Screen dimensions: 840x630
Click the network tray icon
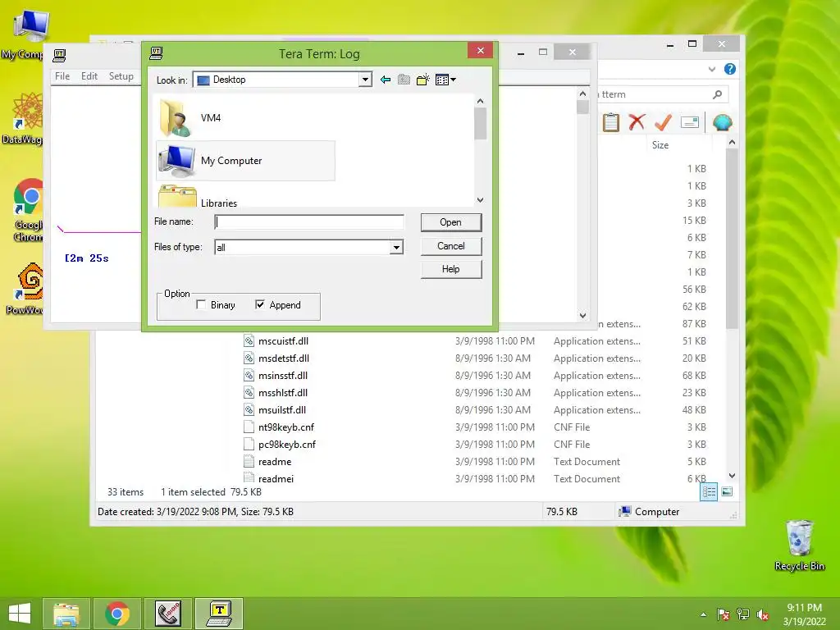(x=743, y=614)
